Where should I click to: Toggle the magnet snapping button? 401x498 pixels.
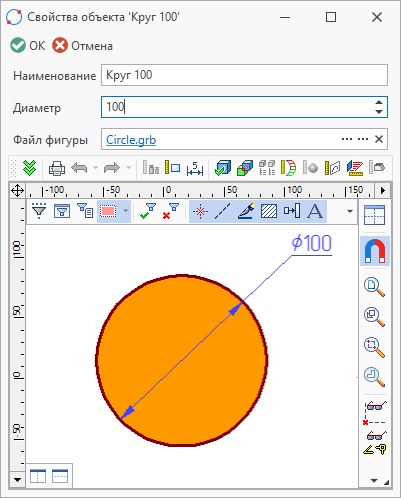(375, 251)
